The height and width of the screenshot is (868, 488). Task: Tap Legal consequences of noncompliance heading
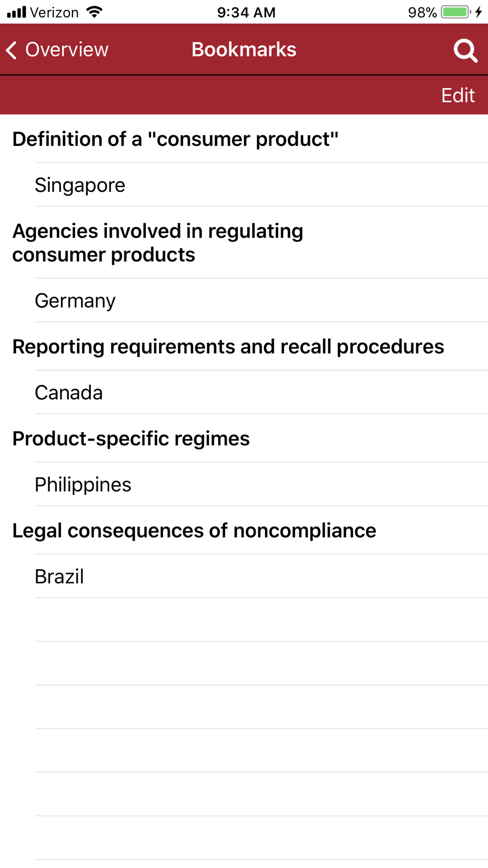[x=194, y=531]
